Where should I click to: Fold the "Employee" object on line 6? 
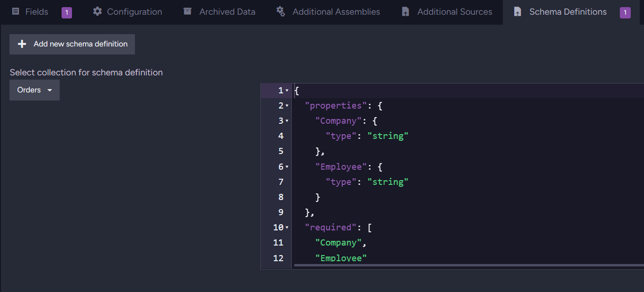coord(287,167)
